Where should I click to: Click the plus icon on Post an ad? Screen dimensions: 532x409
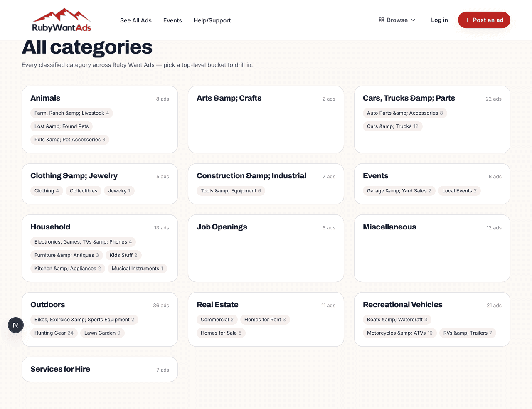(468, 20)
